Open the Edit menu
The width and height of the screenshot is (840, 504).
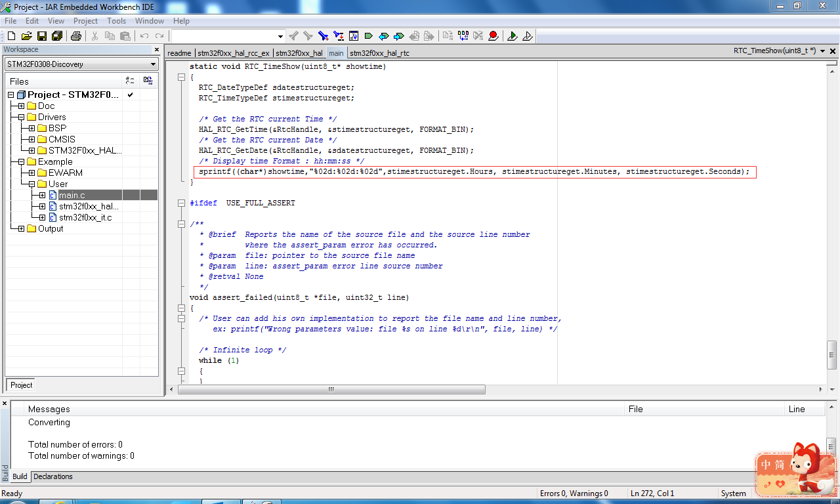click(x=32, y=21)
